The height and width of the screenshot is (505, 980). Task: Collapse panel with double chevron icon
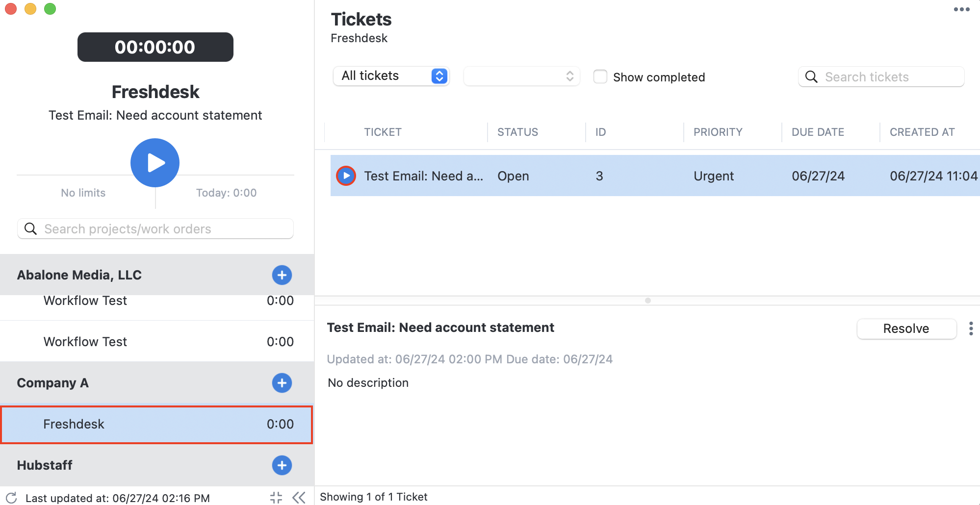299,498
